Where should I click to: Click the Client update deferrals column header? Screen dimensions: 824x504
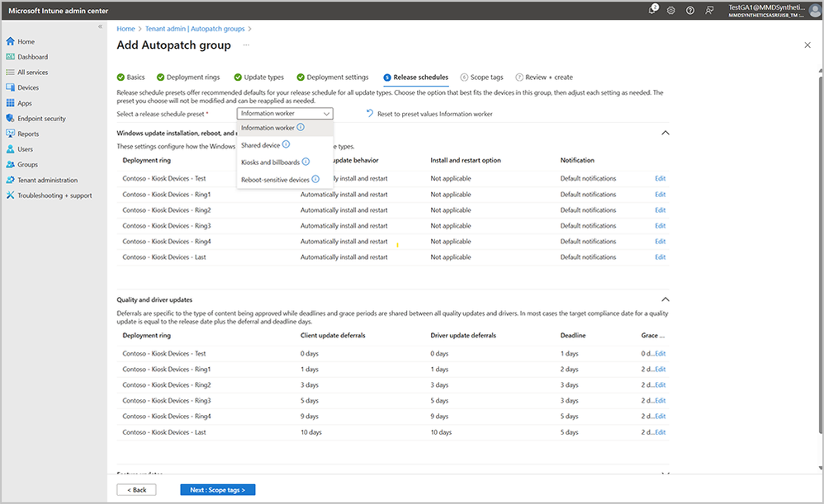(x=333, y=336)
